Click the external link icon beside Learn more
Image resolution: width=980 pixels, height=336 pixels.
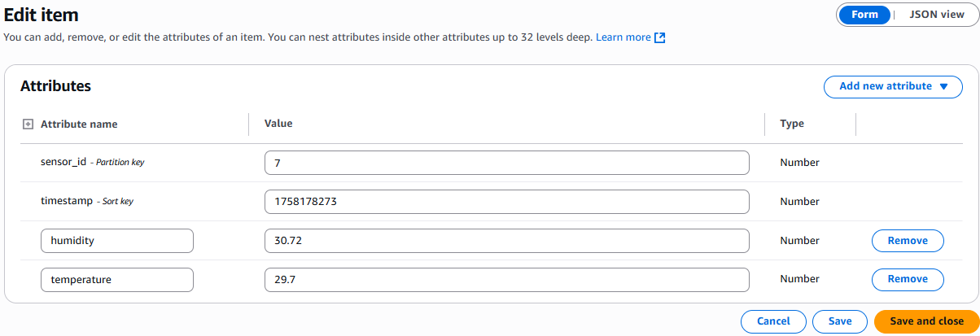click(660, 37)
